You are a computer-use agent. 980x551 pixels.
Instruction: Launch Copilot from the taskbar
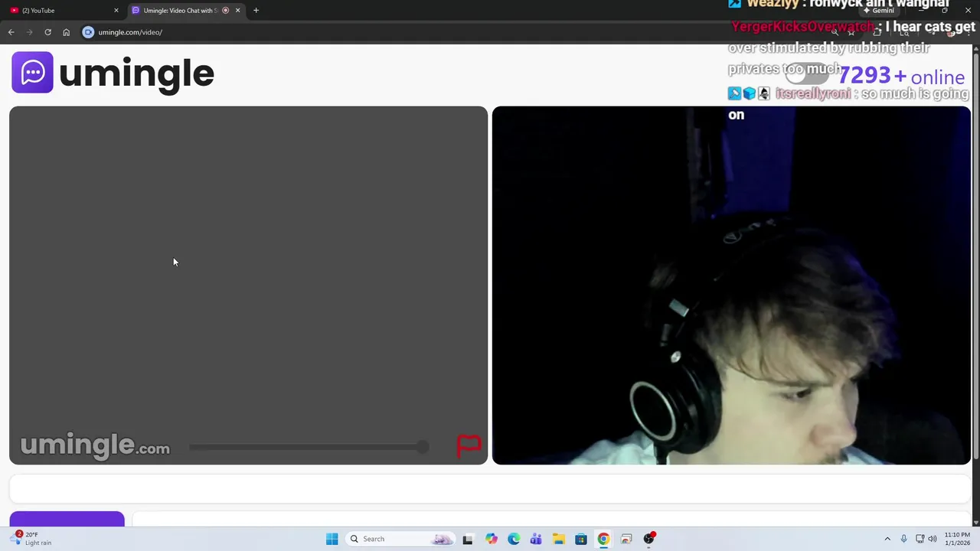point(491,539)
